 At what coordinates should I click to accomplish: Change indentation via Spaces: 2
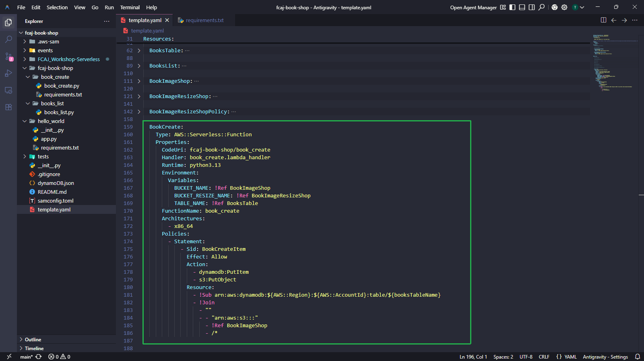click(x=503, y=357)
